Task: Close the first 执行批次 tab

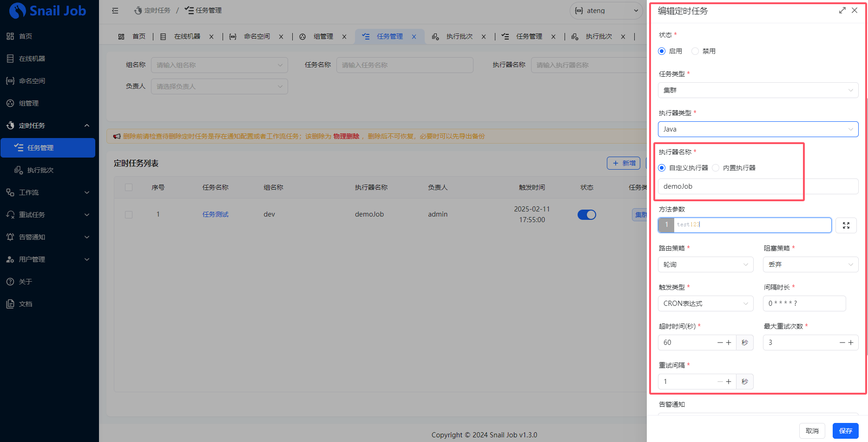Action: pyautogui.click(x=484, y=37)
